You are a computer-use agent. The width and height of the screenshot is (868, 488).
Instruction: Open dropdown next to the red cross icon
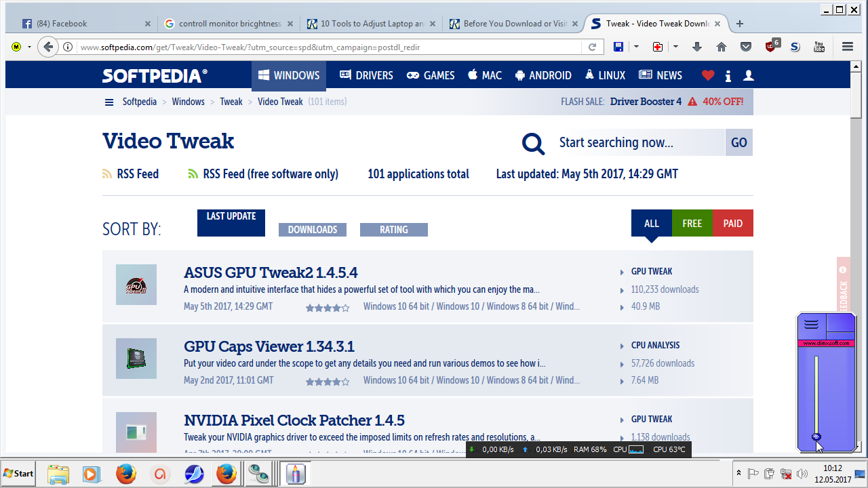pyautogui.click(x=675, y=47)
